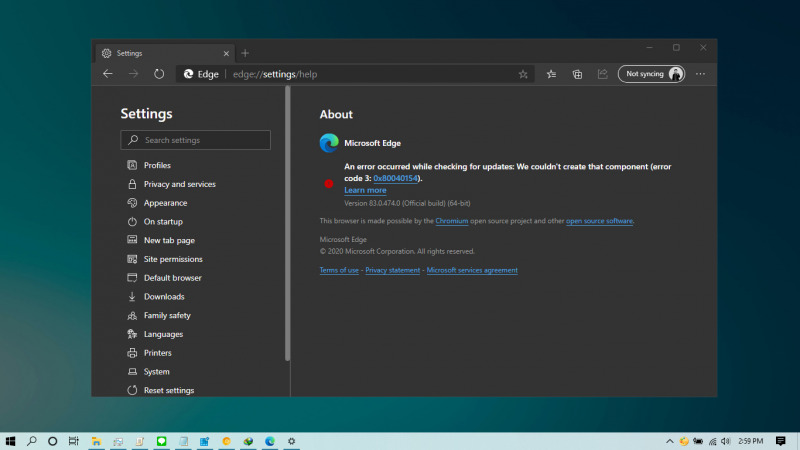
Task: Open Microsoft services agreement link
Action: point(472,270)
